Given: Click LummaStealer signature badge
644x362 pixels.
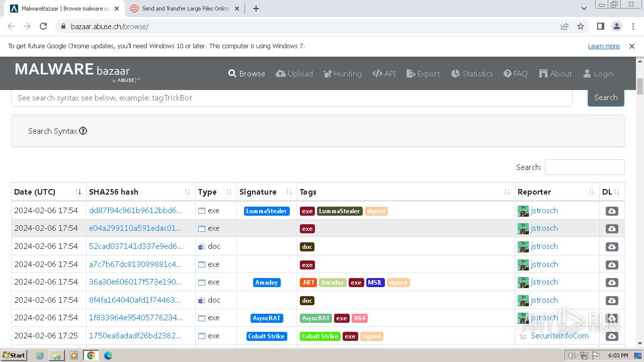Looking at the screenshot, I should pos(267,211).
